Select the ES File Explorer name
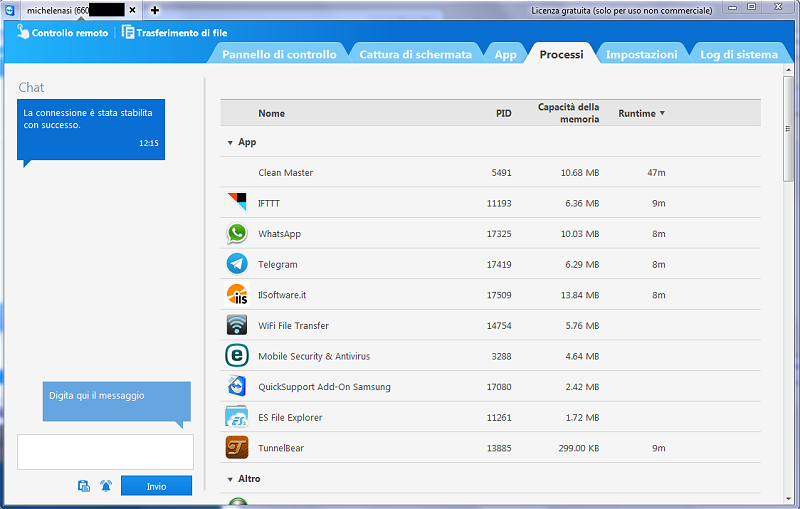Viewport: 800px width, 509px height. [290, 417]
